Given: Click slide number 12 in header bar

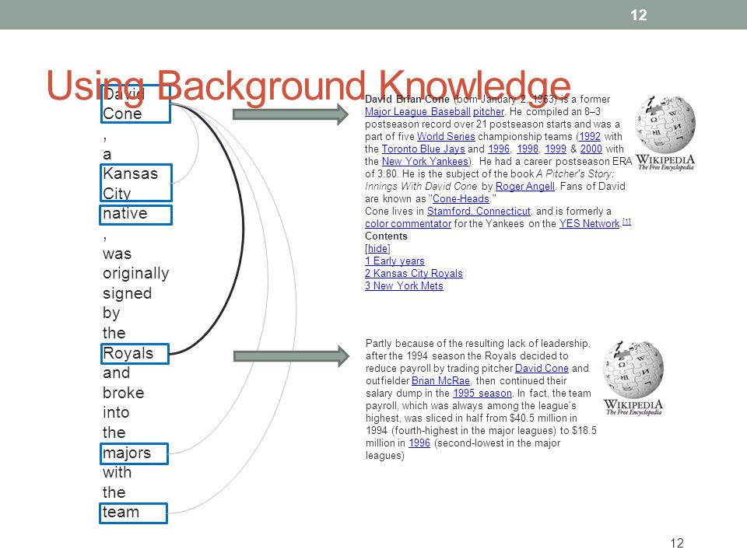Looking at the screenshot, I should click(638, 15).
